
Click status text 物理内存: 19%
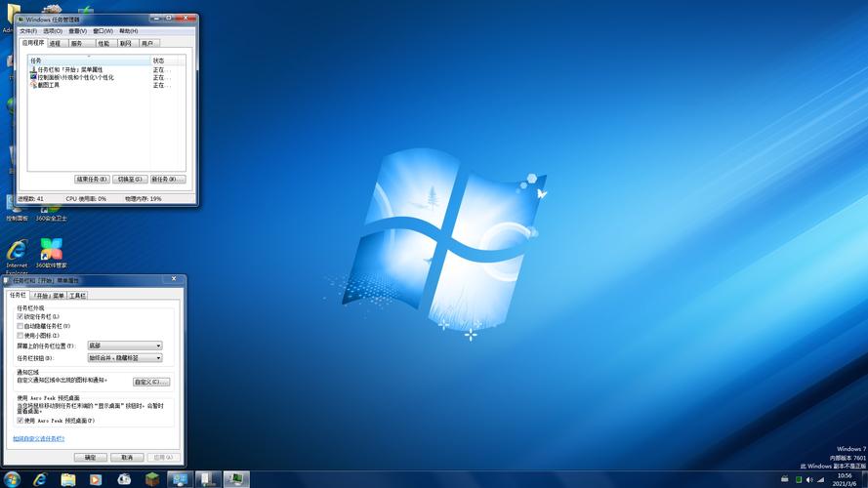[143, 199]
